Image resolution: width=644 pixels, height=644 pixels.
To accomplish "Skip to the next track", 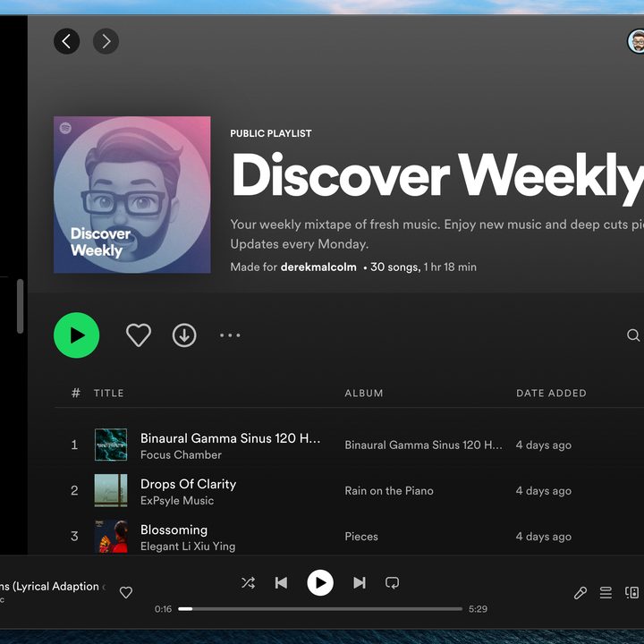I will 360,583.
